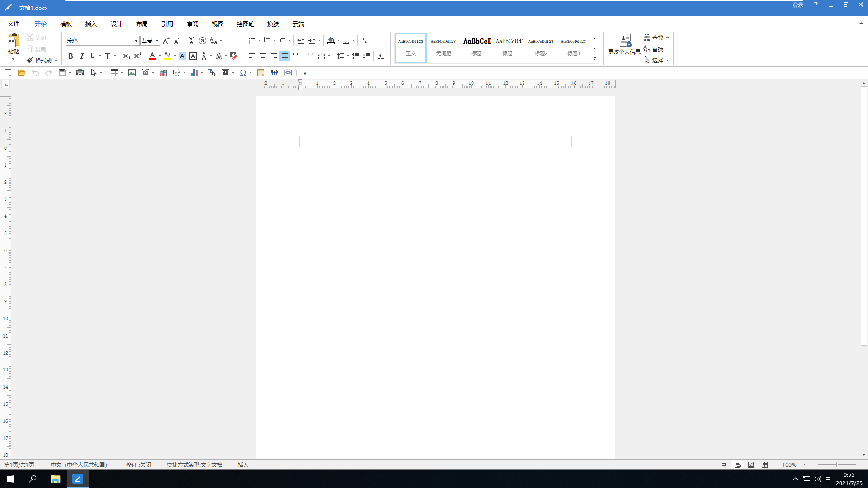Click the 替换 (Replace) button

click(x=653, y=49)
